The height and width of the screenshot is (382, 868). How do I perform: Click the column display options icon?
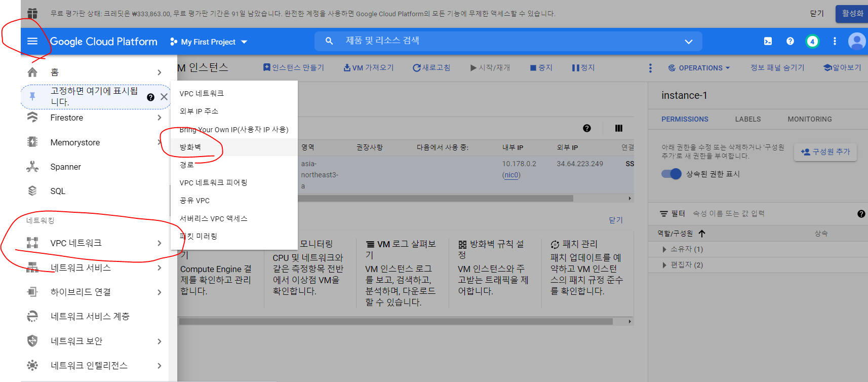click(619, 128)
